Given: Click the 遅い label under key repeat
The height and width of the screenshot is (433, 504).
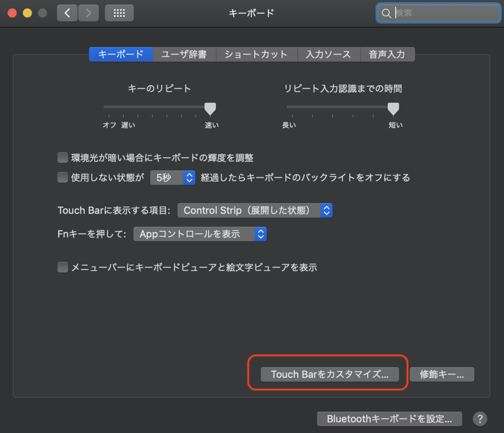Looking at the screenshot, I should pyautogui.click(x=128, y=125).
